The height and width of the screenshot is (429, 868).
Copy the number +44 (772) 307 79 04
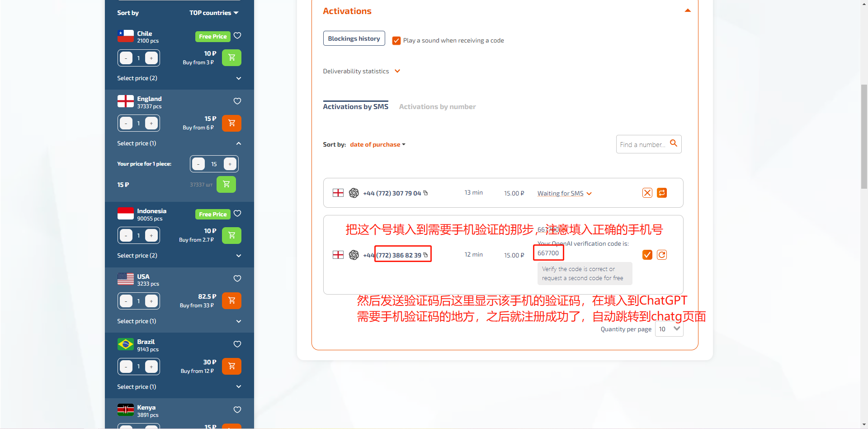425,193
